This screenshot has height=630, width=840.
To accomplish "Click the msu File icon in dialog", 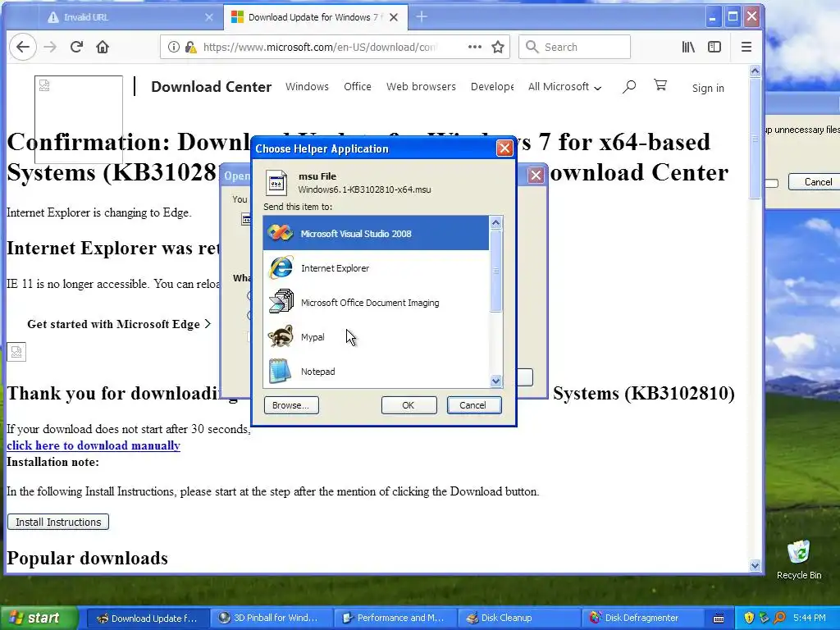I will (x=276, y=183).
